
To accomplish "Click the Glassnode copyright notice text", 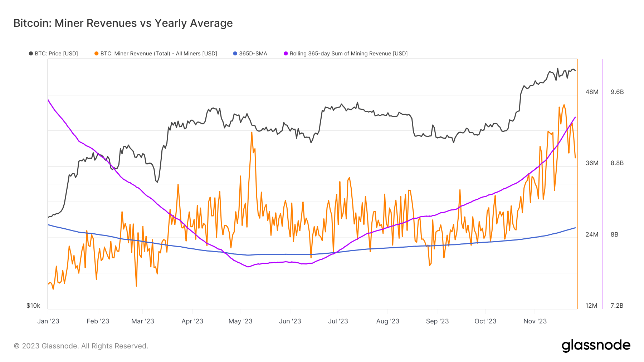I will click(x=81, y=346).
